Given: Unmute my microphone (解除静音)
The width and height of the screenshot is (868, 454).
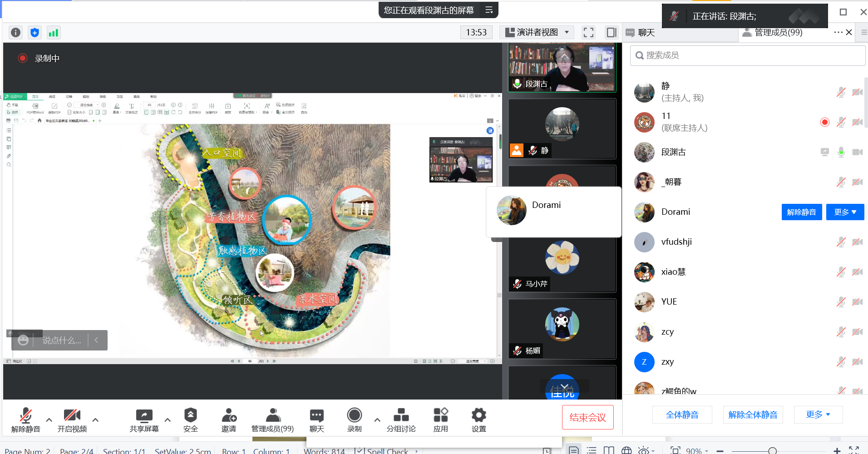Looking at the screenshot, I should tap(25, 420).
